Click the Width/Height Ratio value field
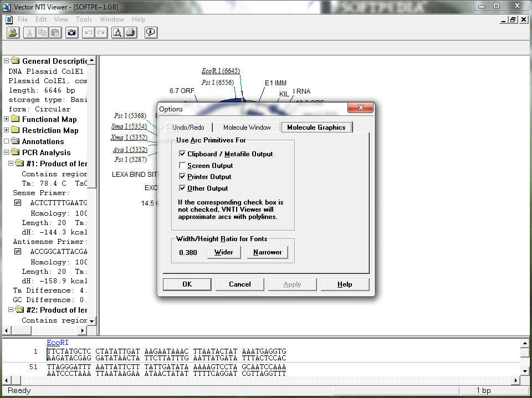This screenshot has width=532, height=398. (x=189, y=252)
